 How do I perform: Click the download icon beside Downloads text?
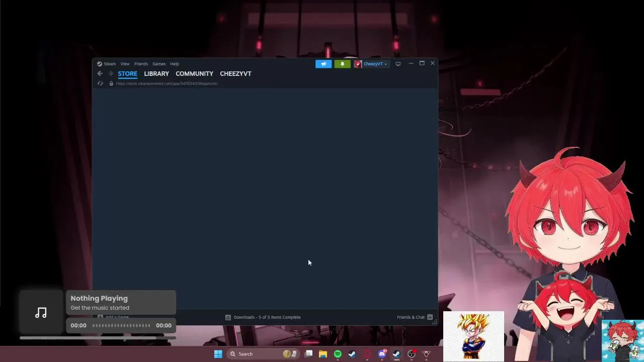228,317
